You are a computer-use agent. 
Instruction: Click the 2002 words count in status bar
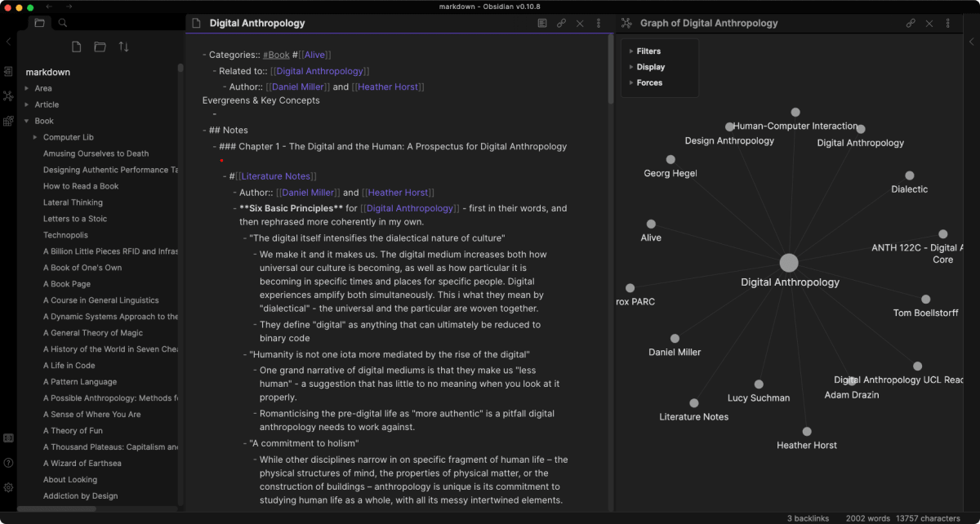[866, 518]
